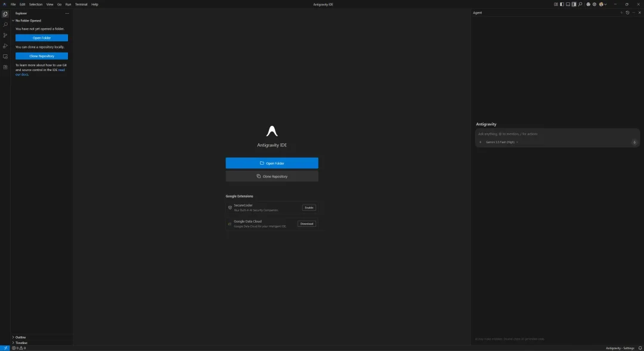Viewport: 644px width, 351px height.
Task: Click the notifications bell in status bar
Action: coord(640,348)
